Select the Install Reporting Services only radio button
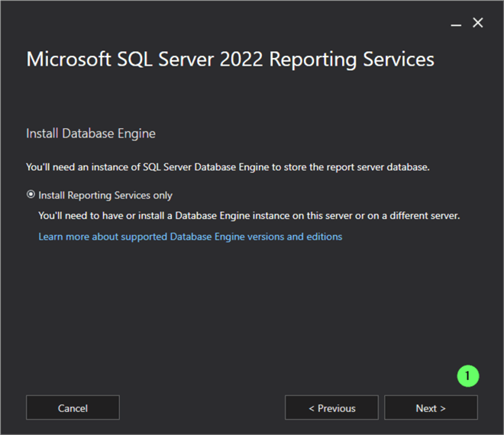 click(31, 195)
